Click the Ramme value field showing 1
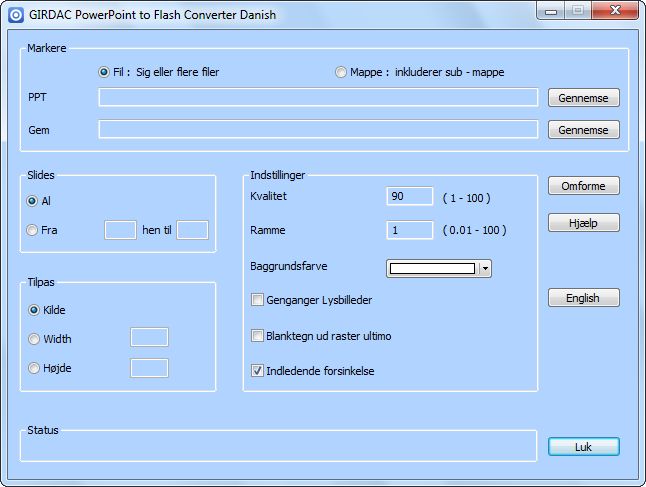646x487 pixels. point(410,230)
